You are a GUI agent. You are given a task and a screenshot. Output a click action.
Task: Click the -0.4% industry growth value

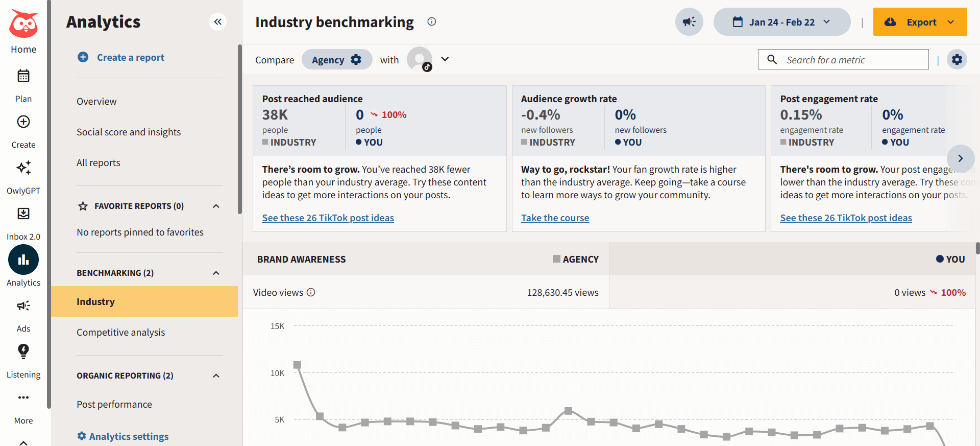(541, 114)
